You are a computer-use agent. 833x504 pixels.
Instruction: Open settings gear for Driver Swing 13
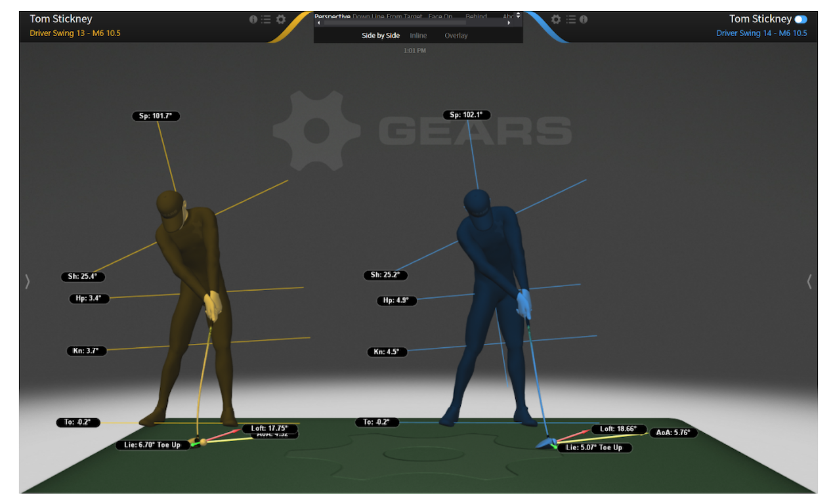coord(281,20)
